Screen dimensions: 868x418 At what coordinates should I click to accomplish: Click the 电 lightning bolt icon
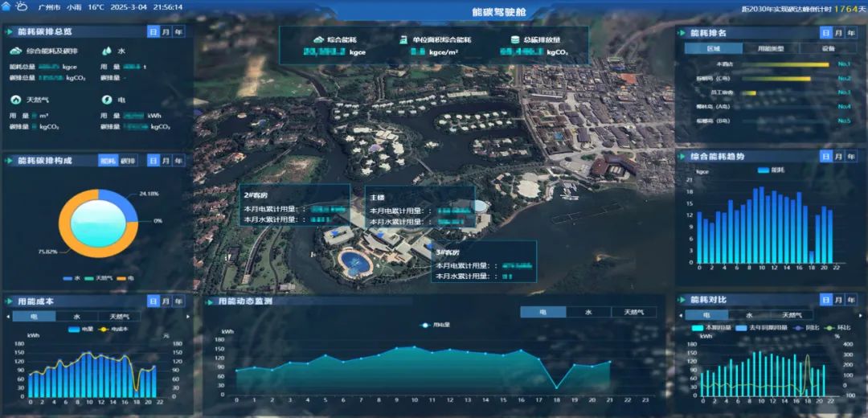pyautogui.click(x=107, y=100)
